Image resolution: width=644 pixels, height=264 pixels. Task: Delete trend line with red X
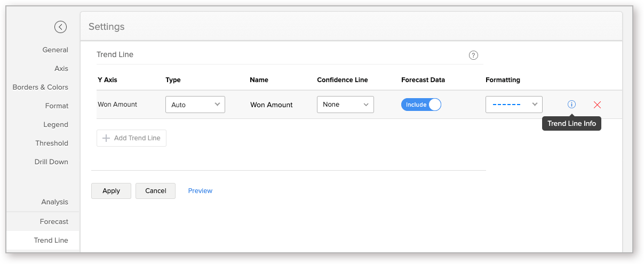[x=597, y=105]
